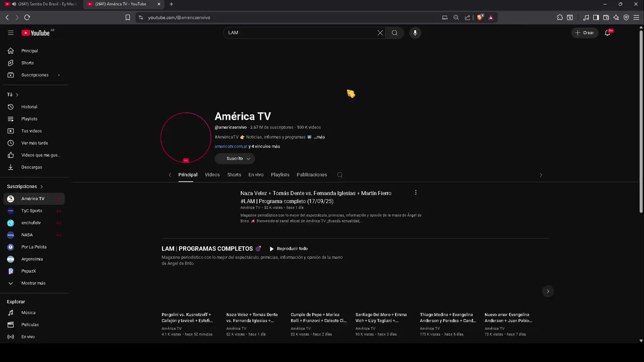
Task: Open Shorts in the sidebar
Action: pyautogui.click(x=34, y=63)
